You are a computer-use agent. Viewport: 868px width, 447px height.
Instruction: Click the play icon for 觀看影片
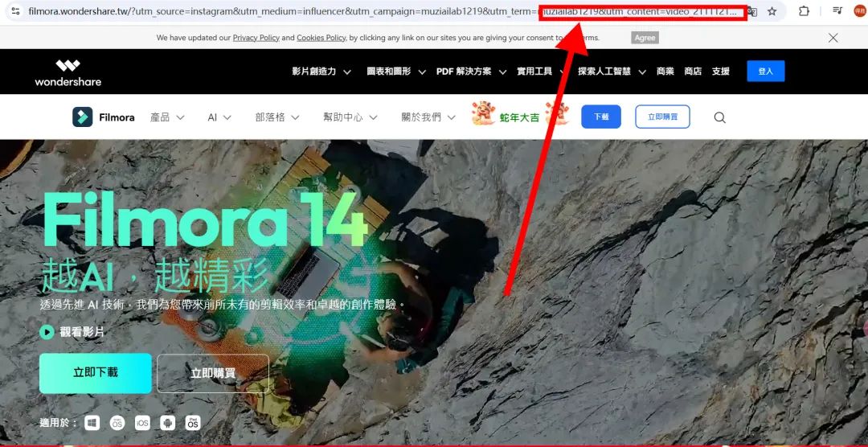coord(47,332)
